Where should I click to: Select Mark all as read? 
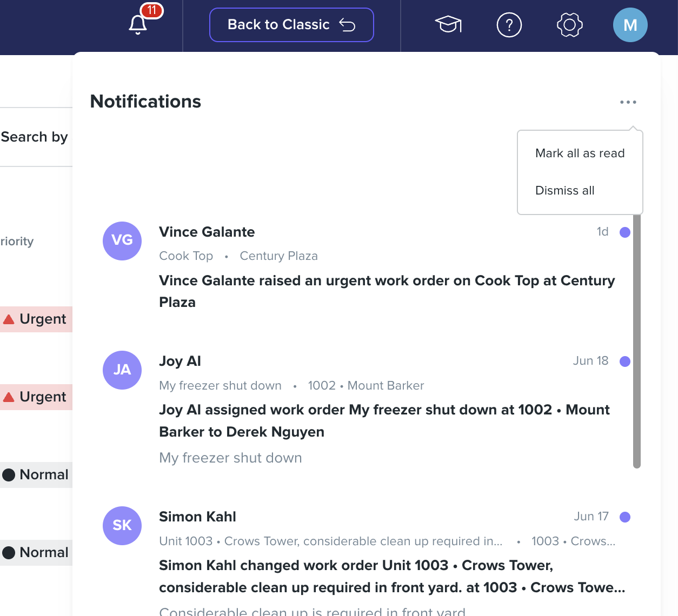pos(580,153)
